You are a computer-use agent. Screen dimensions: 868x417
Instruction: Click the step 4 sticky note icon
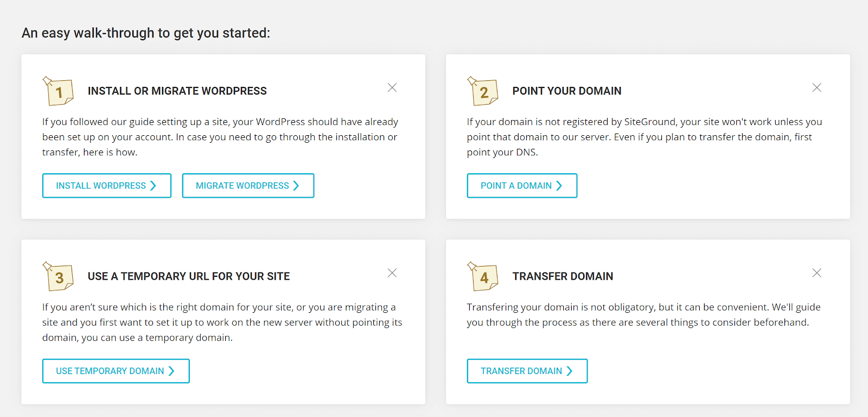(x=483, y=276)
